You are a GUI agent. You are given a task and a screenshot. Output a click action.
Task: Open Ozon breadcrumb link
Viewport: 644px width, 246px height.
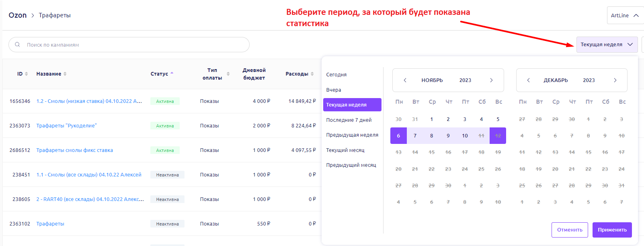pos(18,15)
